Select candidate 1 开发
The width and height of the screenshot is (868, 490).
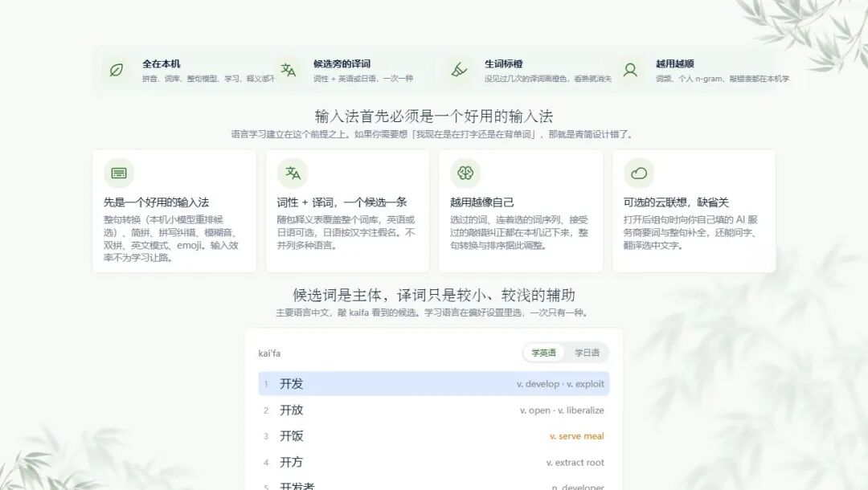coord(433,384)
